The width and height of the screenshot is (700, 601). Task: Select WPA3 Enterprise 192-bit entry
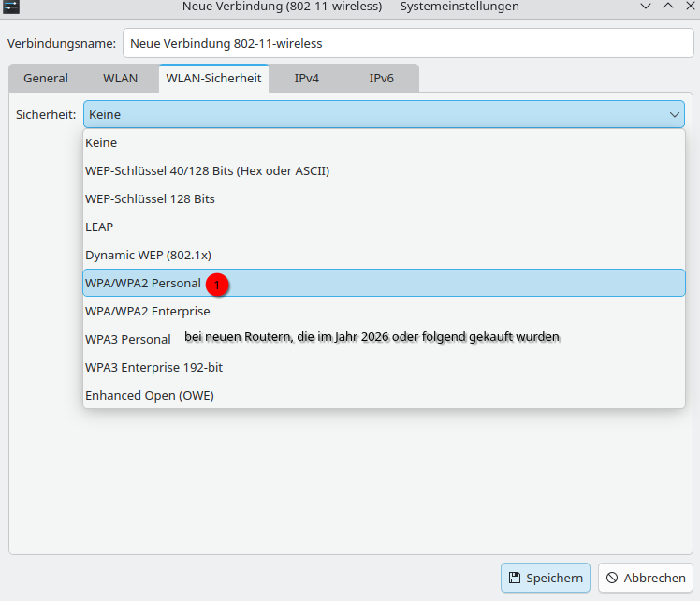(x=153, y=368)
